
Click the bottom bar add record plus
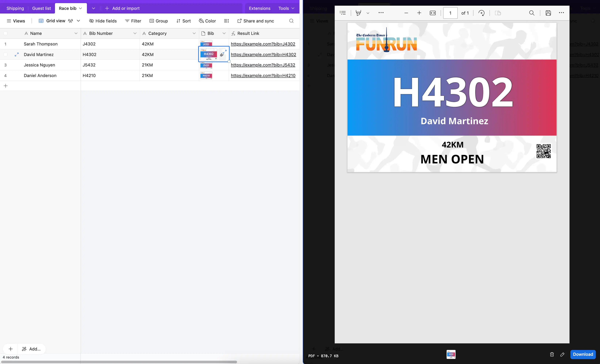(10, 349)
